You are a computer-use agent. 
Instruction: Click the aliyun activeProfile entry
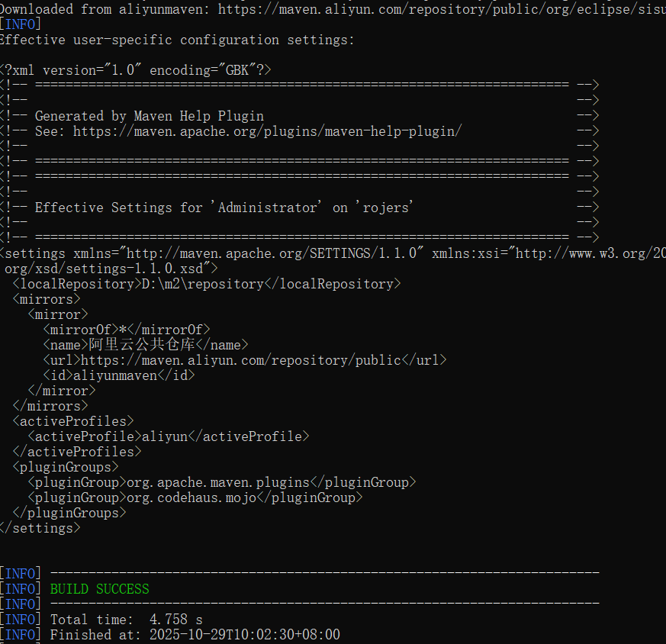[x=165, y=436]
